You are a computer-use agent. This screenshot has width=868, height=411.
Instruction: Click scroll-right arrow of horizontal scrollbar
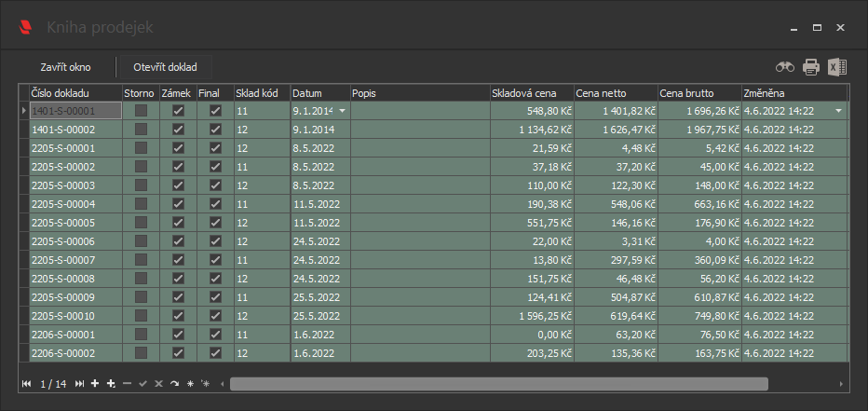tap(841, 383)
